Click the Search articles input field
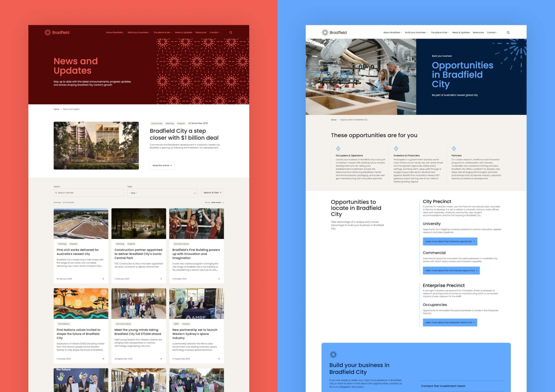The image size is (555, 392). 89,193
